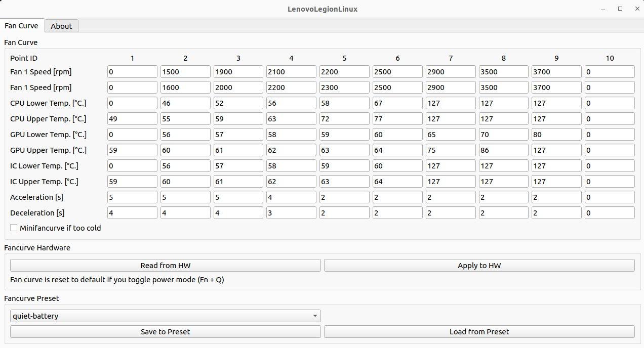644x348 pixels.
Task: Edit CPU Lower Temp field for point 3
Action: click(238, 103)
